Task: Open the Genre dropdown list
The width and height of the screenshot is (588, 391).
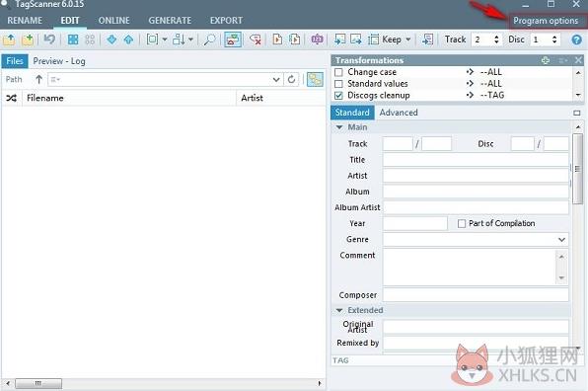Action: click(x=561, y=239)
